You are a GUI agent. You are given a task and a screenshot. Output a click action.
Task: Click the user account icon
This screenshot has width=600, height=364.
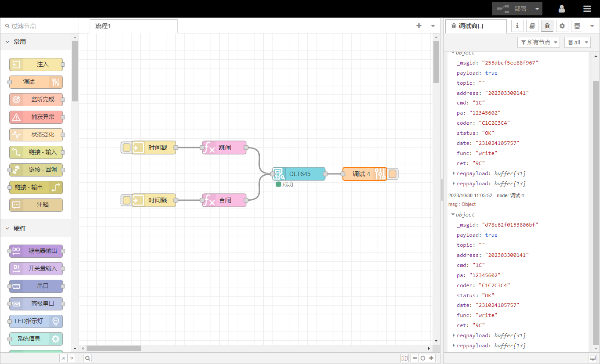click(x=562, y=9)
